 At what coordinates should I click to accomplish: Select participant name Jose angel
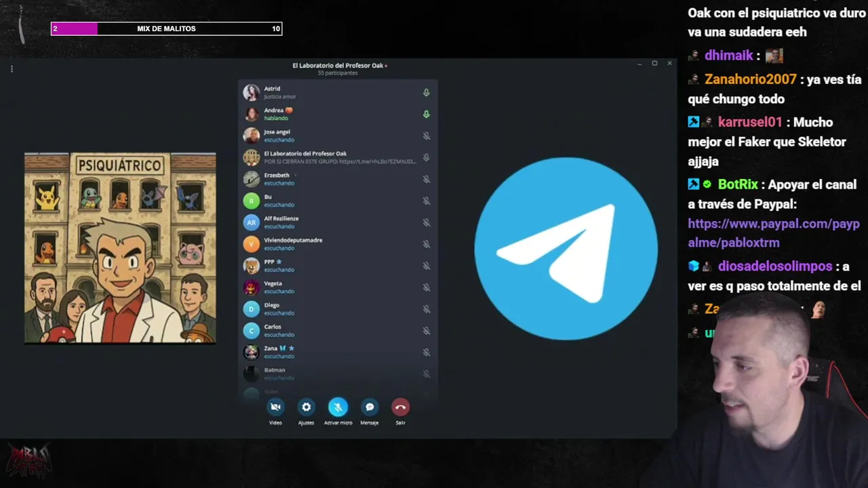pos(279,132)
